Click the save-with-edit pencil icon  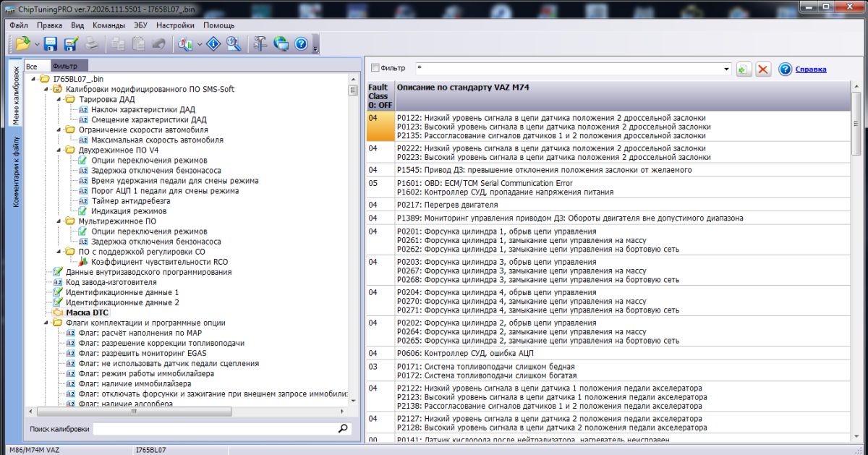(71, 44)
